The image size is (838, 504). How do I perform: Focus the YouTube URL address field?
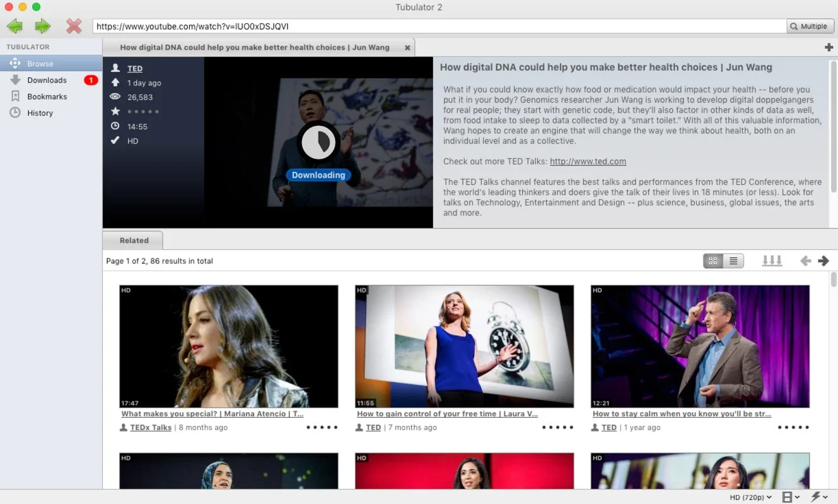[439, 26]
